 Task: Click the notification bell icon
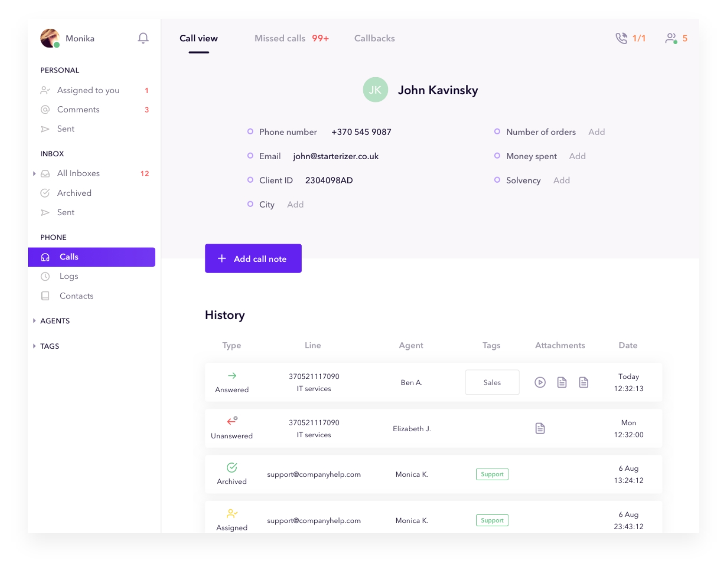[x=143, y=38]
